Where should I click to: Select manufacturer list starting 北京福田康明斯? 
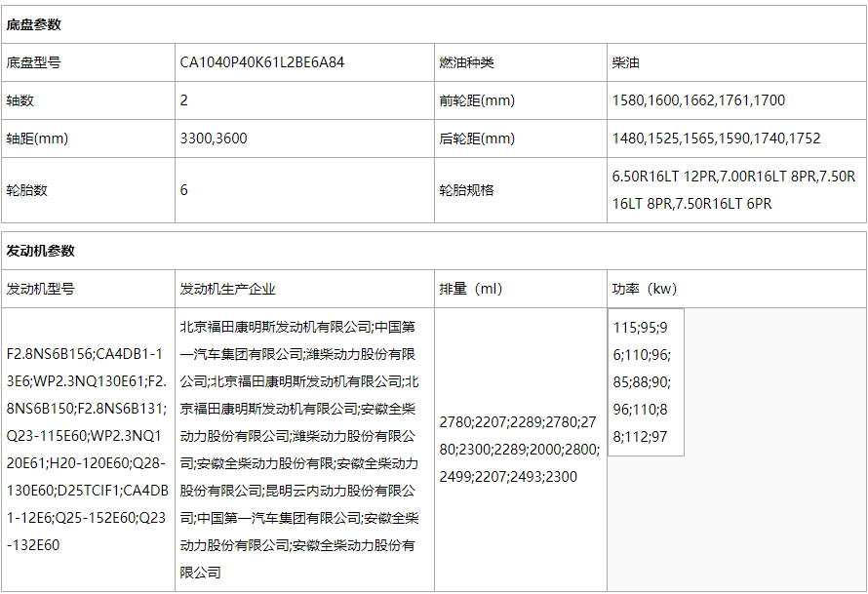(299, 449)
